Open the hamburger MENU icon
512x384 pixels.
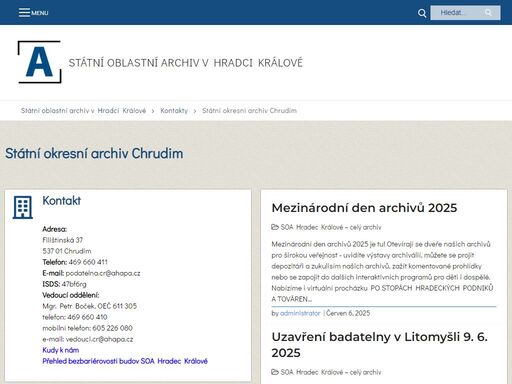(x=24, y=13)
